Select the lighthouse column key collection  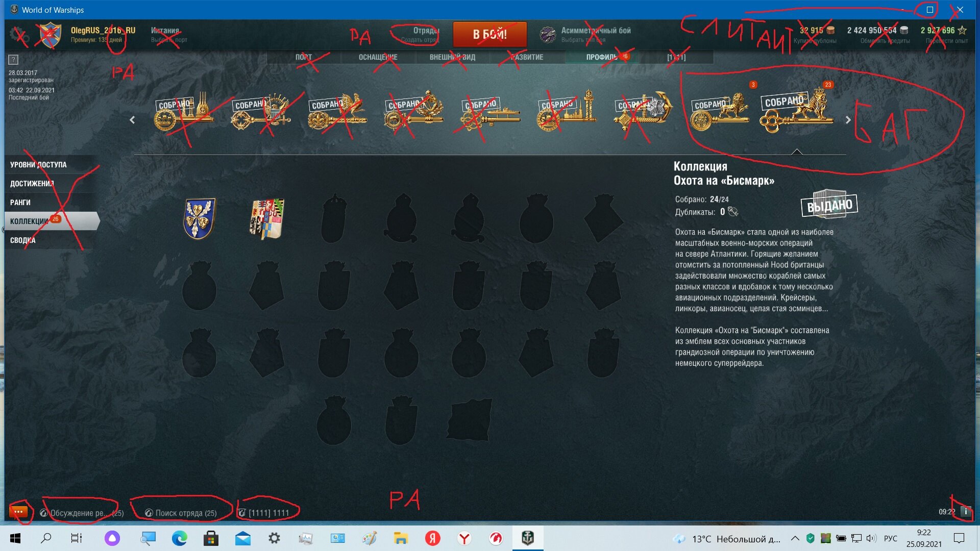coord(567,110)
